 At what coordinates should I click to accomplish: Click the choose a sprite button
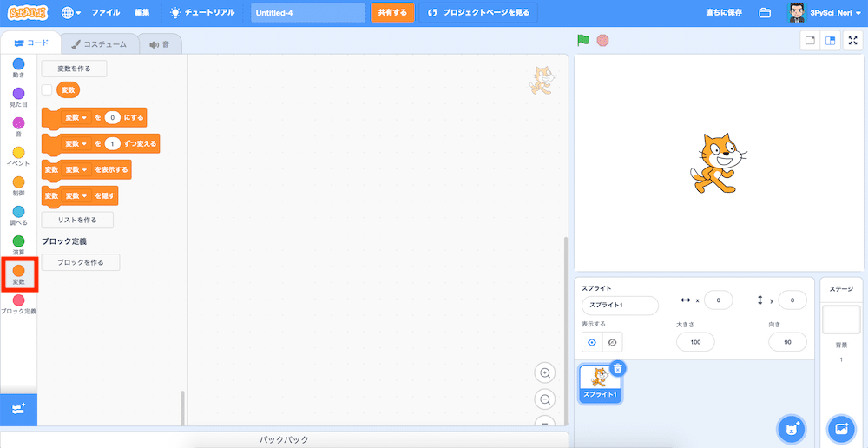[x=792, y=428]
